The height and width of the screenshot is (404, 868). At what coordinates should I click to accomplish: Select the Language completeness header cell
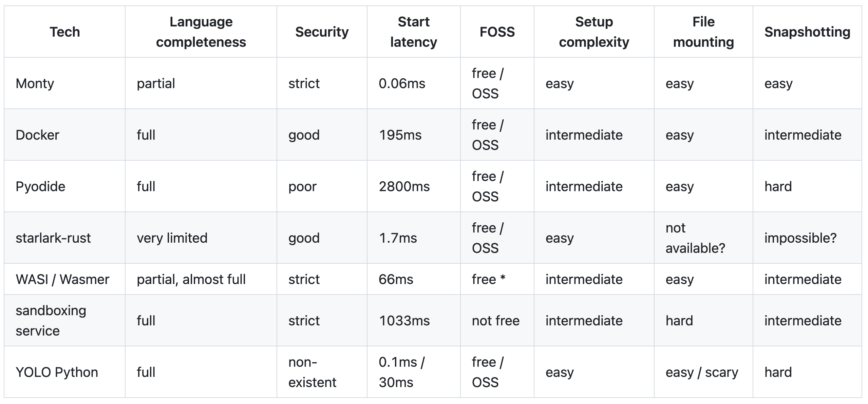(201, 32)
